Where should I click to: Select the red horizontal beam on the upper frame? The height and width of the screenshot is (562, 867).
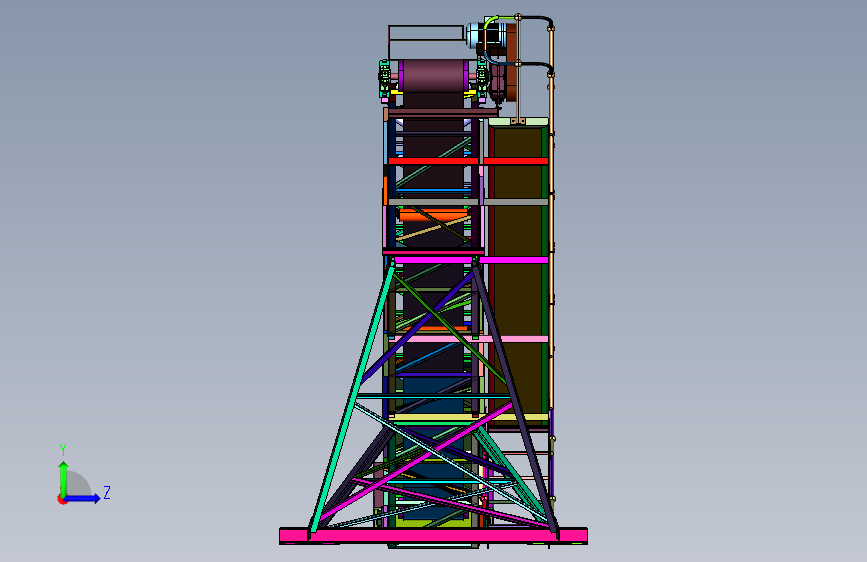(x=468, y=161)
